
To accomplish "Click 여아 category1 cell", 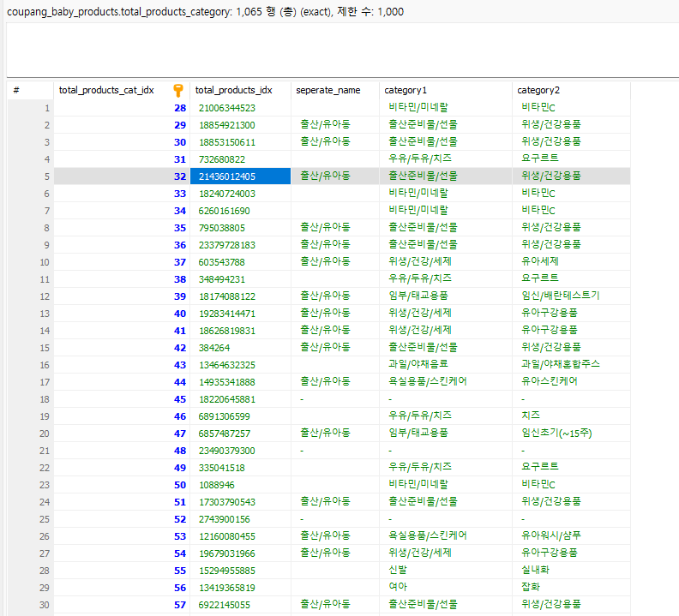I will coord(446,587).
